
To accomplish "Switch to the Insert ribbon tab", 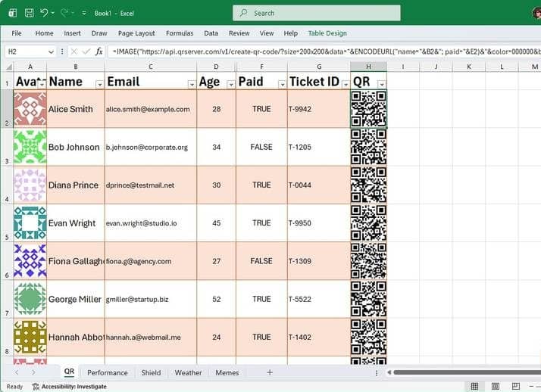I will [x=72, y=33].
